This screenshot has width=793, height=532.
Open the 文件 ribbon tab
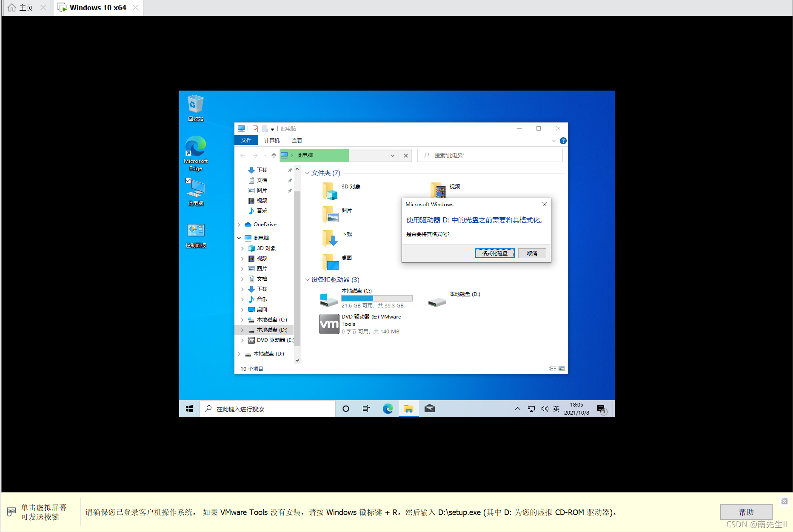[246, 140]
